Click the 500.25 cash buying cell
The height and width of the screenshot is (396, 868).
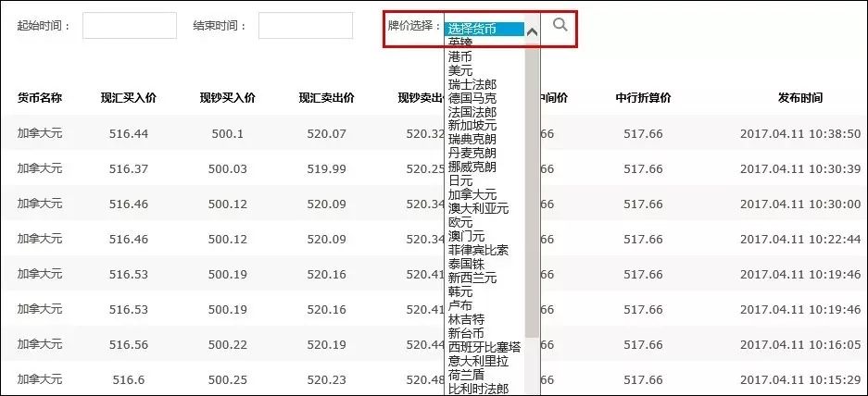[228, 380]
